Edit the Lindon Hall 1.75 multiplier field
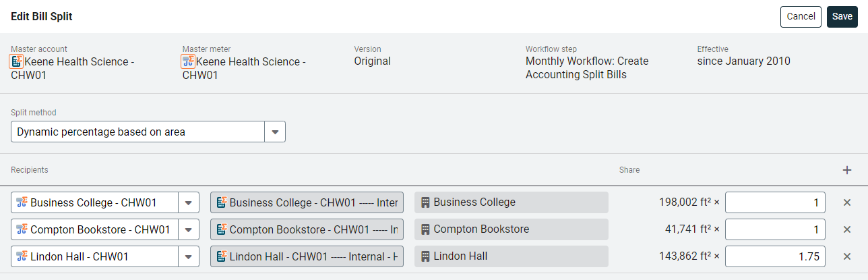Image resolution: width=868 pixels, height=280 pixels. [775, 256]
